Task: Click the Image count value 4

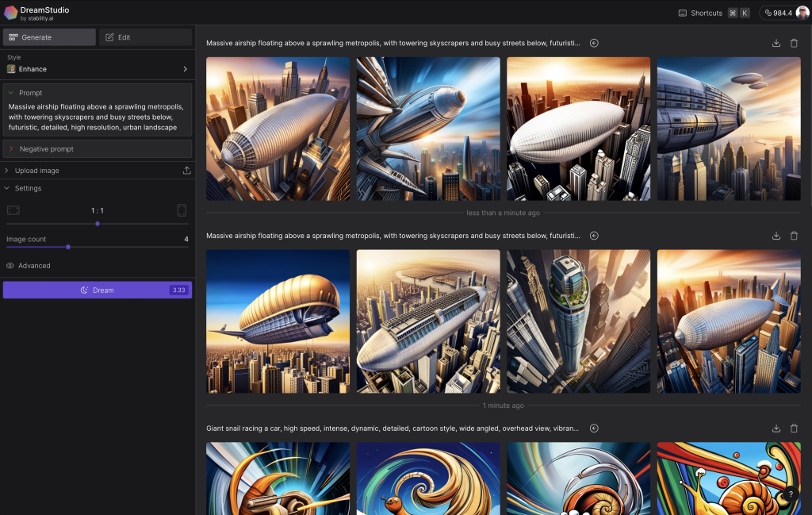Action: [186, 240]
